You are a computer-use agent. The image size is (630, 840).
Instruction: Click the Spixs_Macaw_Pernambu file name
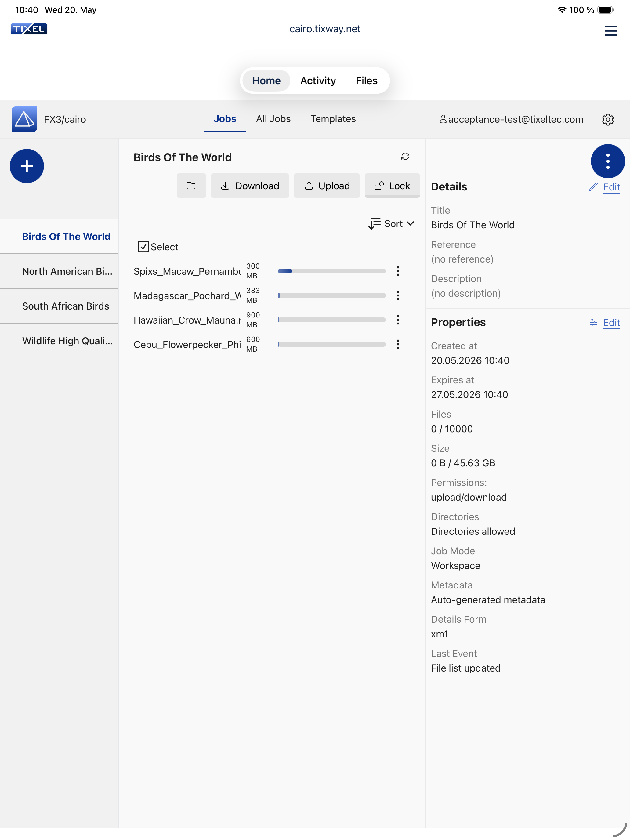[x=187, y=271]
